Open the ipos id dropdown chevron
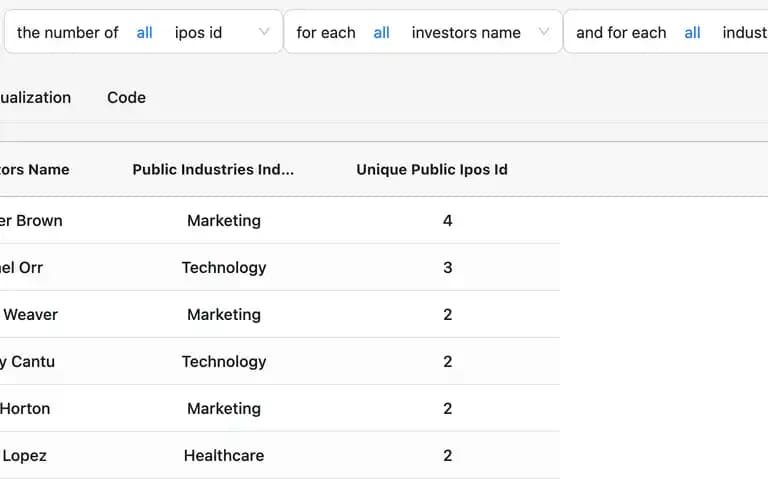The height and width of the screenshot is (480, 768). click(264, 32)
